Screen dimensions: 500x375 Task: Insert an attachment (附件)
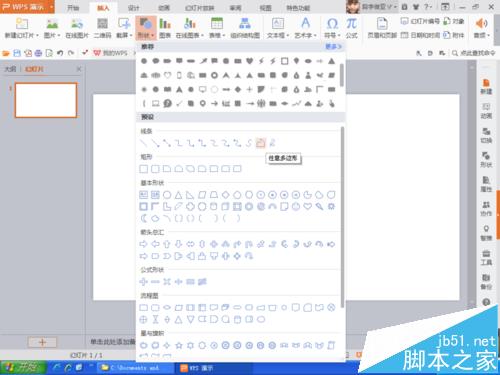454,35
